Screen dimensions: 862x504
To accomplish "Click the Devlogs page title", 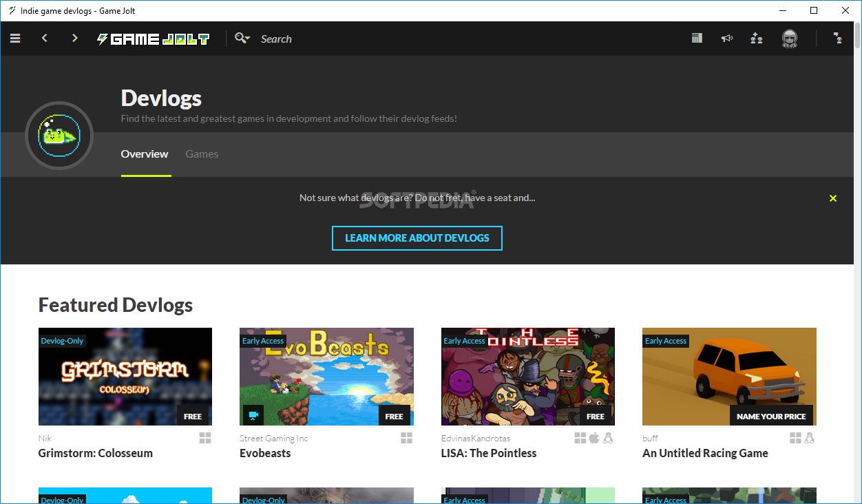I will pyautogui.click(x=161, y=98).
